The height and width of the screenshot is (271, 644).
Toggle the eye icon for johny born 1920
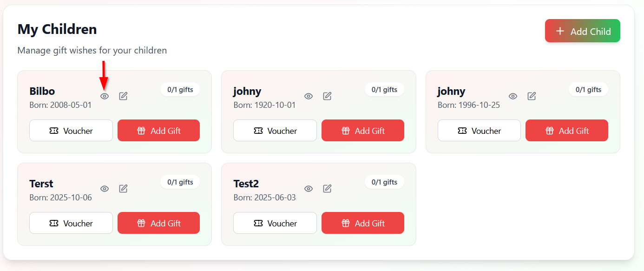pos(309,96)
